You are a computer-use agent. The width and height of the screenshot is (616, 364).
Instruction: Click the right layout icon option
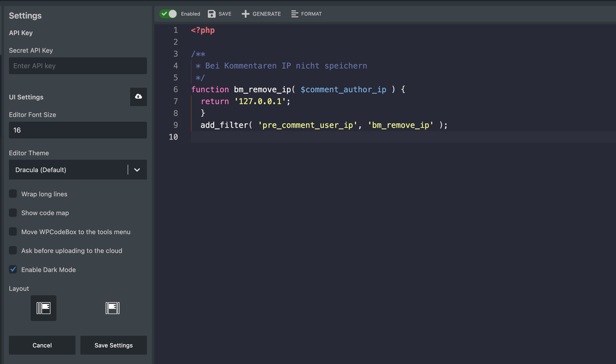click(x=113, y=308)
